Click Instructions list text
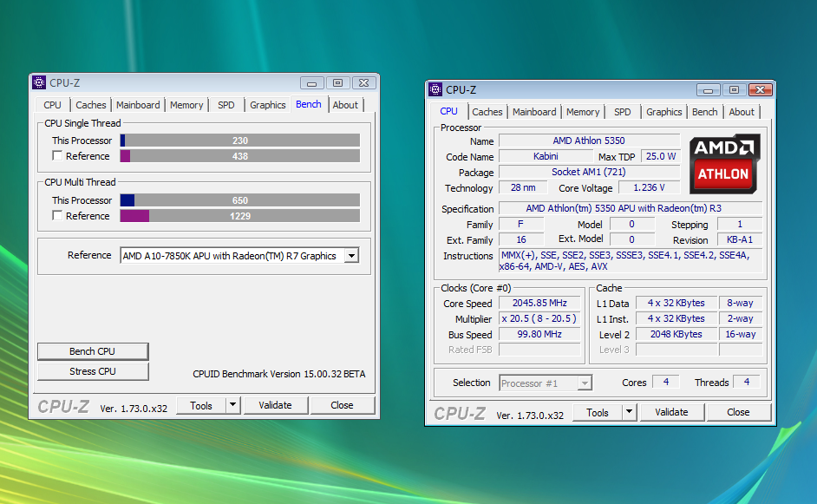This screenshot has width=817, height=504. (x=631, y=260)
